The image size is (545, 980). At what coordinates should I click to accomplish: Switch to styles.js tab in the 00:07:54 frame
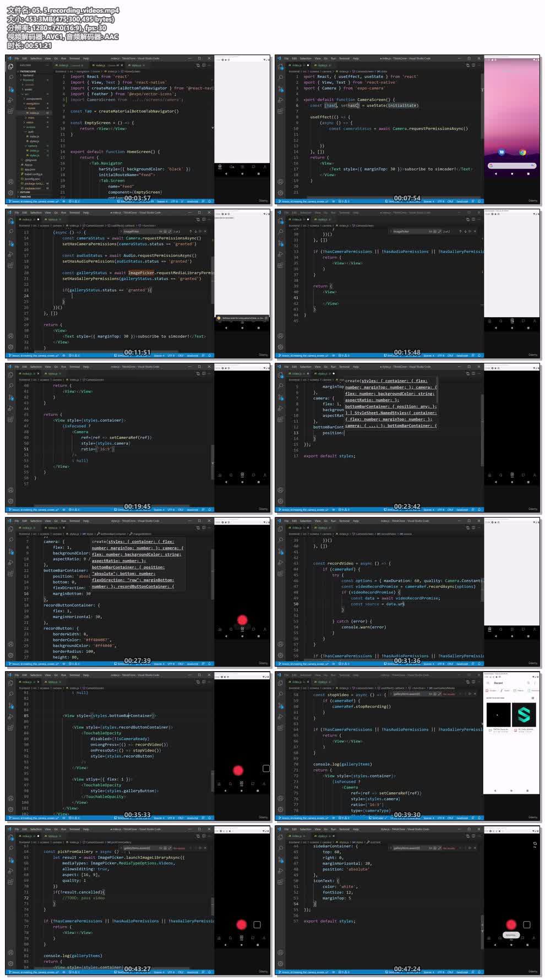[322, 66]
